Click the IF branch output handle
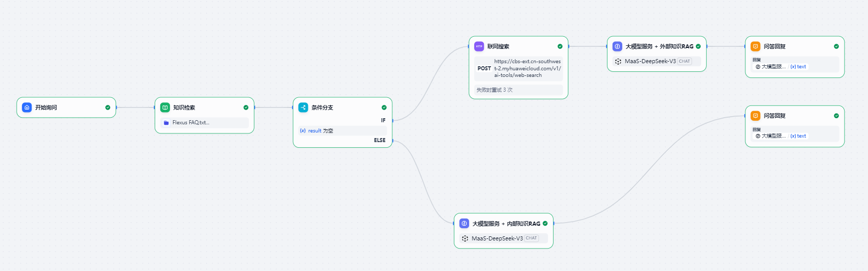Image resolution: width=868 pixels, height=271 pixels. pos(393,120)
